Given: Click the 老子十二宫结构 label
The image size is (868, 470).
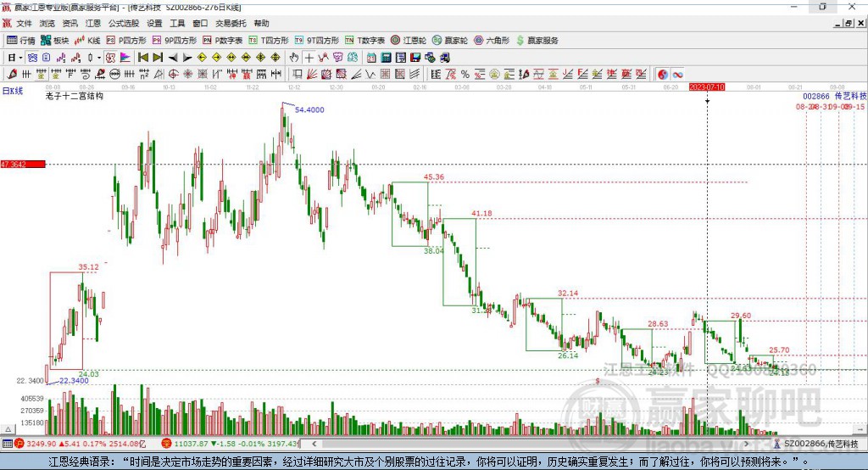Looking at the screenshot, I should (x=75, y=96).
